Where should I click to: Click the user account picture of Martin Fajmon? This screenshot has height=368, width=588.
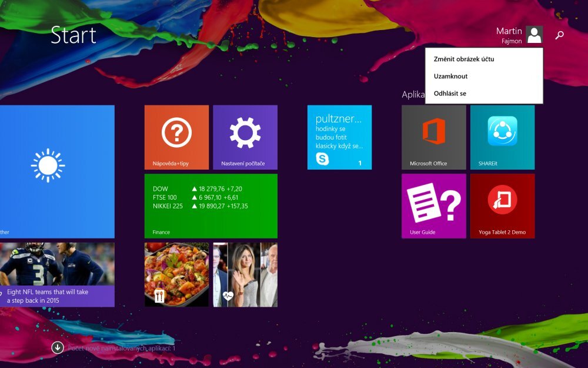[534, 35]
